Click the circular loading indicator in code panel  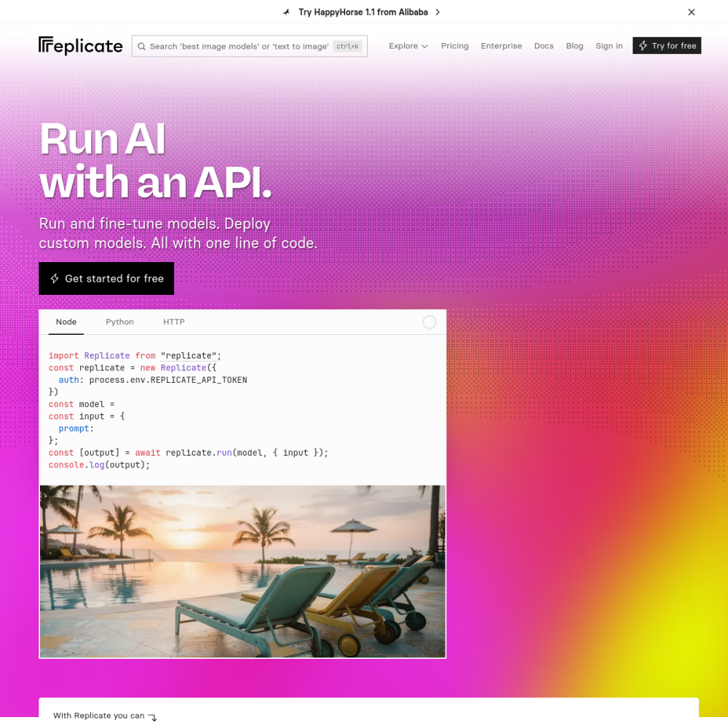point(430,323)
